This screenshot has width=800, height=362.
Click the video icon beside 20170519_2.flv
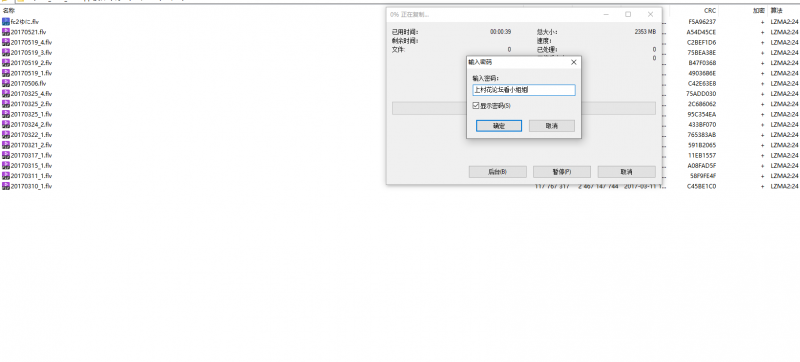click(x=6, y=63)
